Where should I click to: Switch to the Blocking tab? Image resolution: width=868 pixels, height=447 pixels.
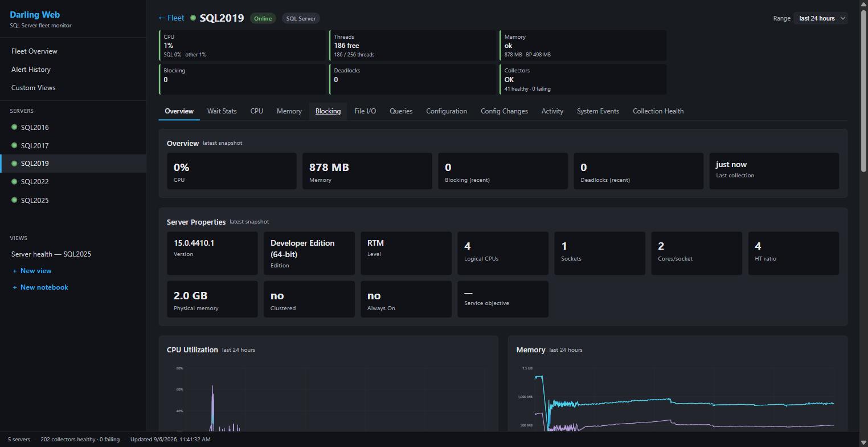(328, 111)
